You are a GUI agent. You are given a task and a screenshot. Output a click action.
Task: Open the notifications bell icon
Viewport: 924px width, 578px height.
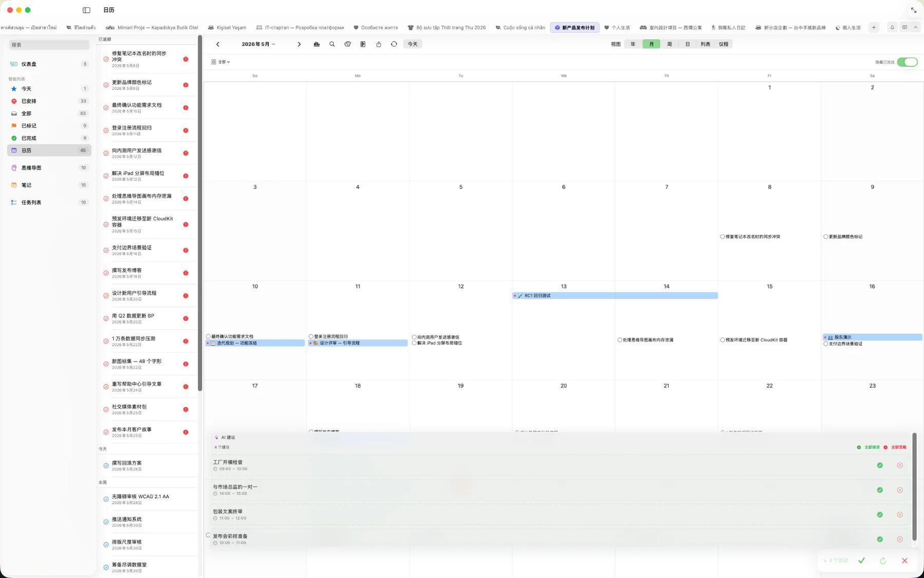click(892, 27)
